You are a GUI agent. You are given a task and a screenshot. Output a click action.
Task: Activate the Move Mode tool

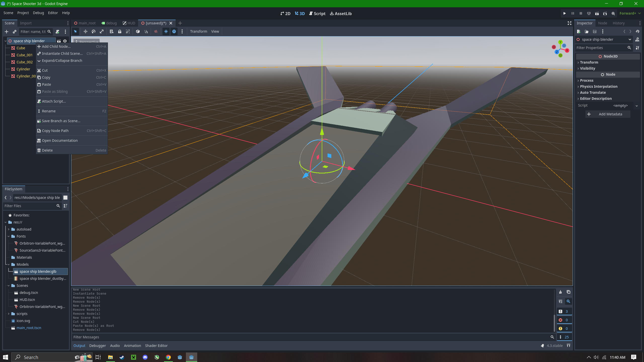[x=86, y=31]
